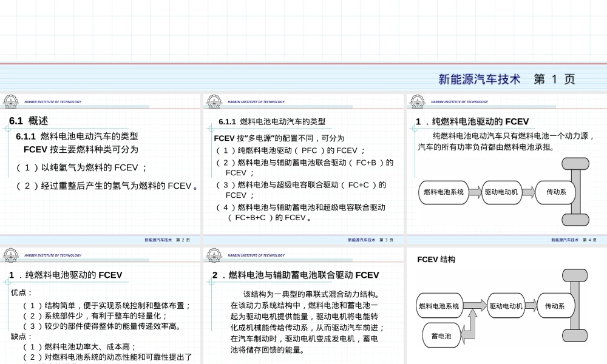This screenshot has height=364, width=607.
Task: Click the label 缺点：
Action: [22, 337]
